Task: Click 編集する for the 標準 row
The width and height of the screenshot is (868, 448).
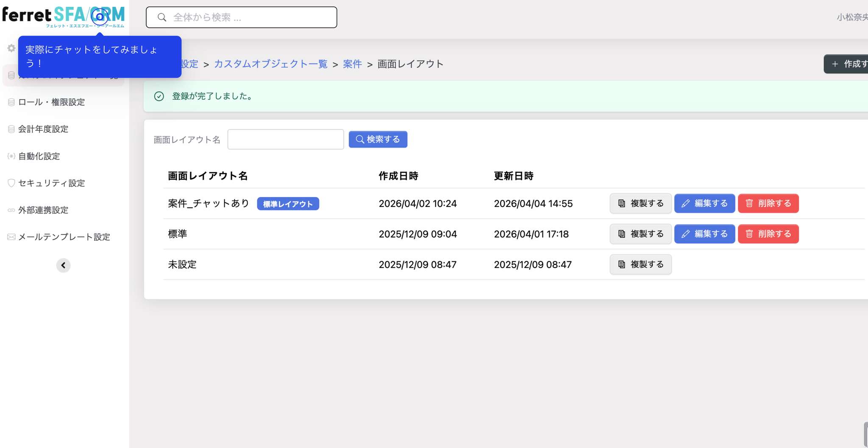Action: coord(704,234)
